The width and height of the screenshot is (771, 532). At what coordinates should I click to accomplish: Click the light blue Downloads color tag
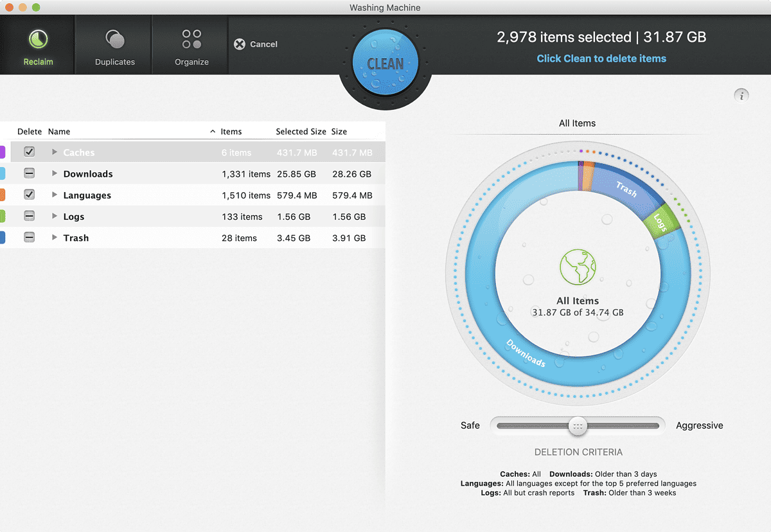tap(3, 173)
